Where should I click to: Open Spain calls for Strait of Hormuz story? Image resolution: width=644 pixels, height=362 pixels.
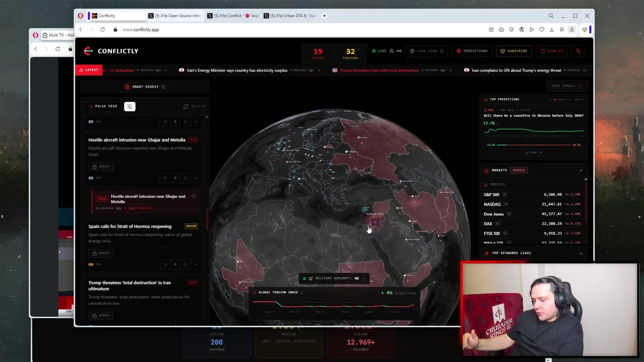pos(130,226)
